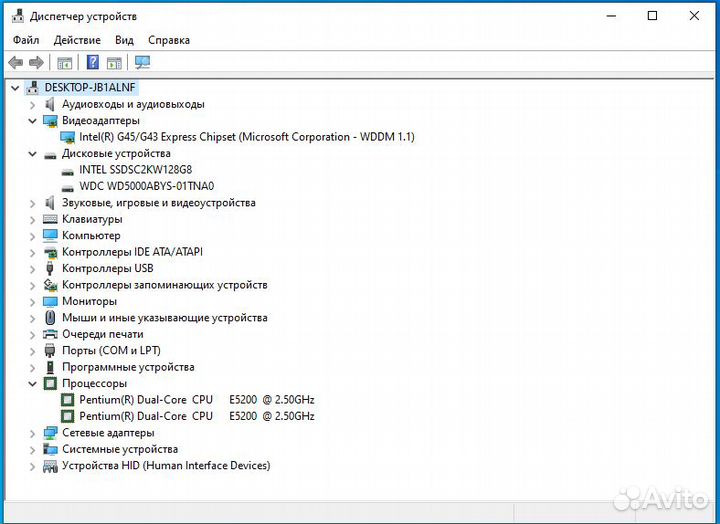Select the Программные устройства label
The image size is (720, 524).
(x=128, y=367)
